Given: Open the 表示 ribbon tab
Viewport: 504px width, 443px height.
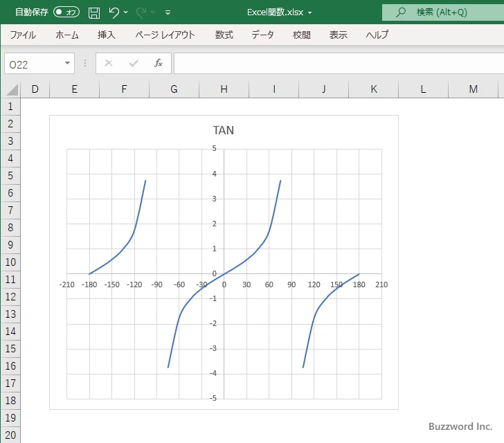Looking at the screenshot, I should coord(338,35).
